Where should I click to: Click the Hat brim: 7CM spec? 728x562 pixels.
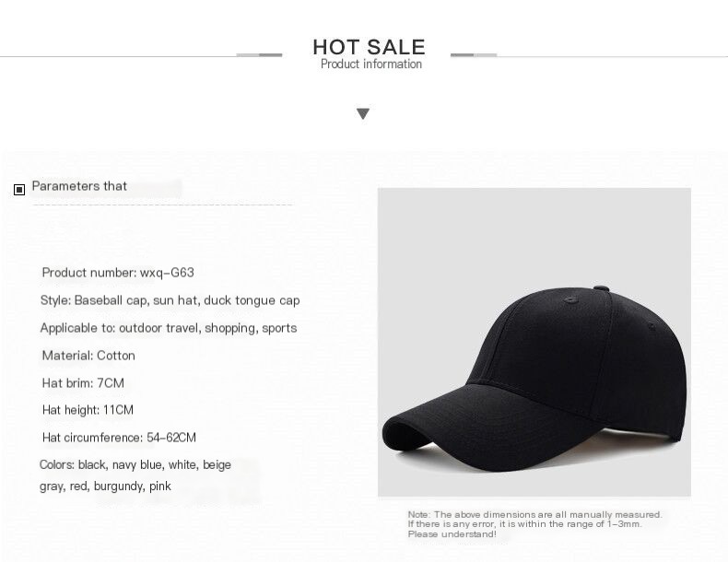point(83,382)
